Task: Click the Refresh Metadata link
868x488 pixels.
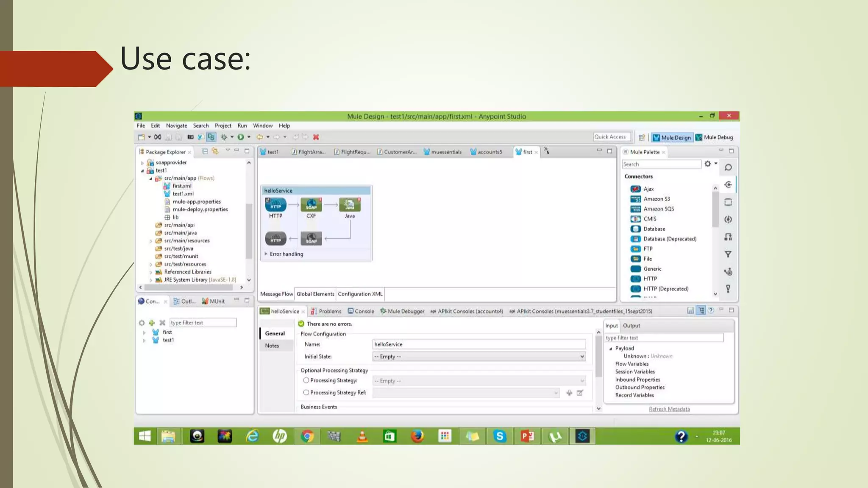Action: (x=669, y=409)
